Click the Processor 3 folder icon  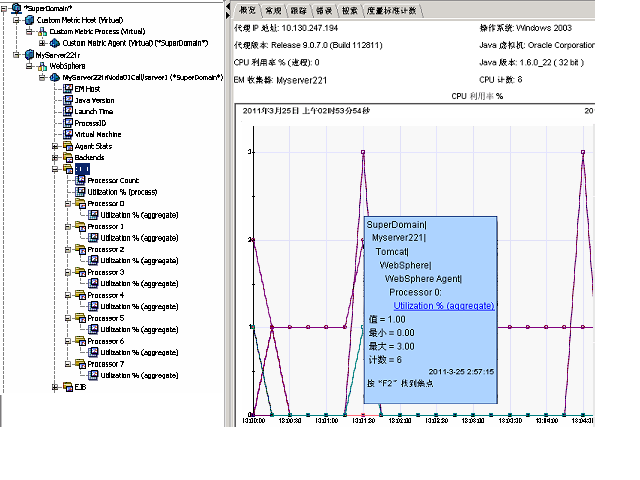(81, 272)
